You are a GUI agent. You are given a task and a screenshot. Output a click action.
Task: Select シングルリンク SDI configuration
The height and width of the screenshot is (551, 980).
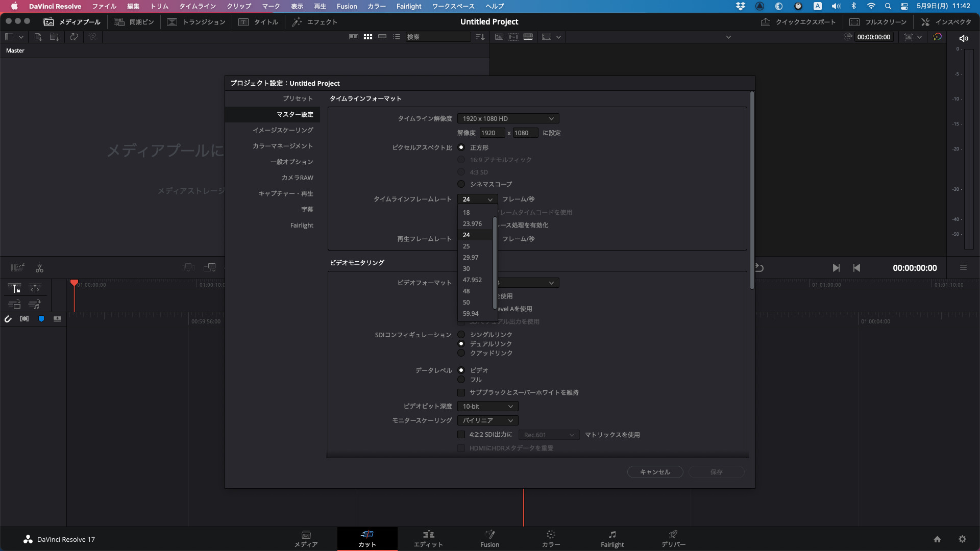(x=461, y=335)
